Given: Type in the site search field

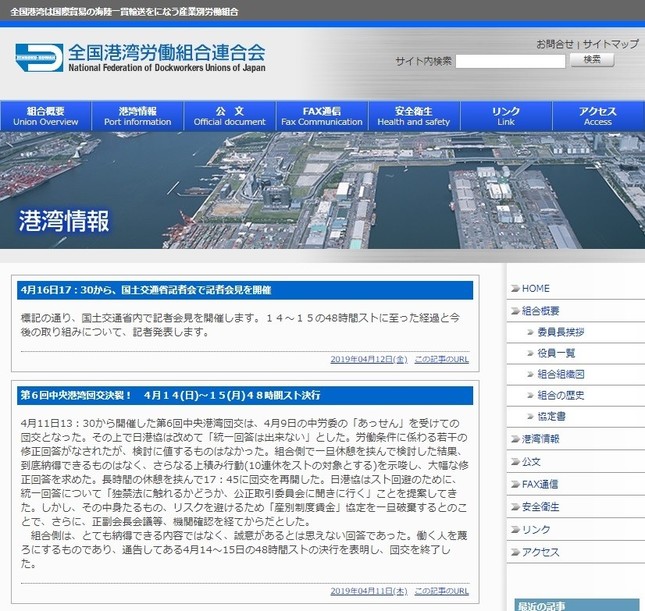Looking at the screenshot, I should point(510,61).
